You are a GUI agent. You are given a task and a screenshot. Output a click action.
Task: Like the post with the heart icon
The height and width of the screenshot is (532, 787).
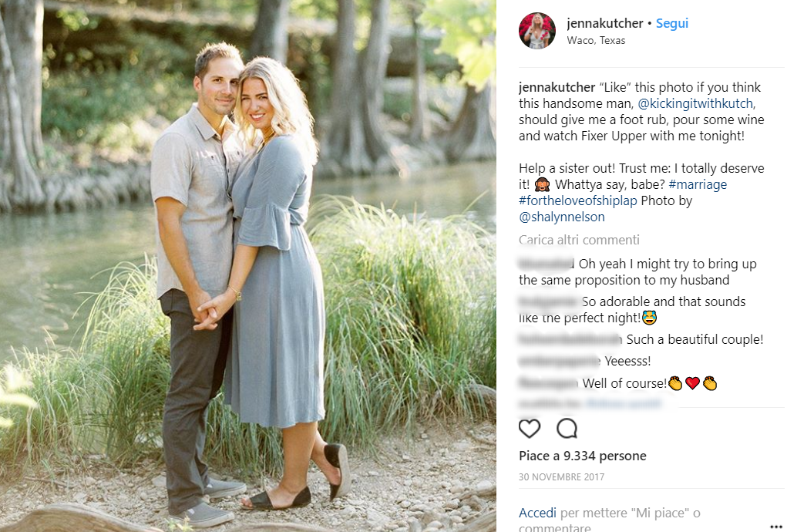529,429
